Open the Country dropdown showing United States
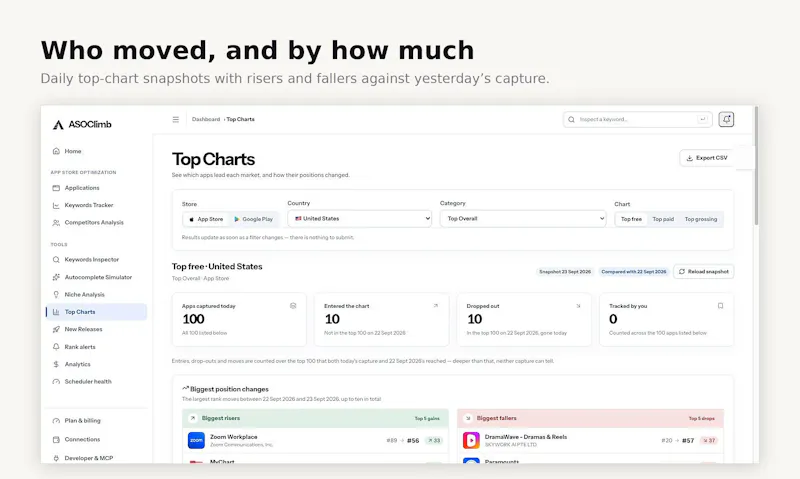This screenshot has width=800, height=479. click(360, 218)
